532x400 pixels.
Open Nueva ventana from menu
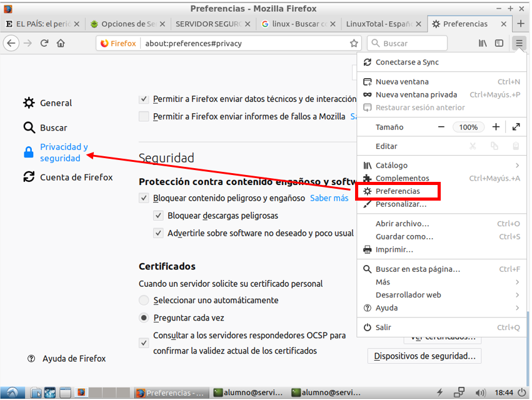[x=441, y=82]
